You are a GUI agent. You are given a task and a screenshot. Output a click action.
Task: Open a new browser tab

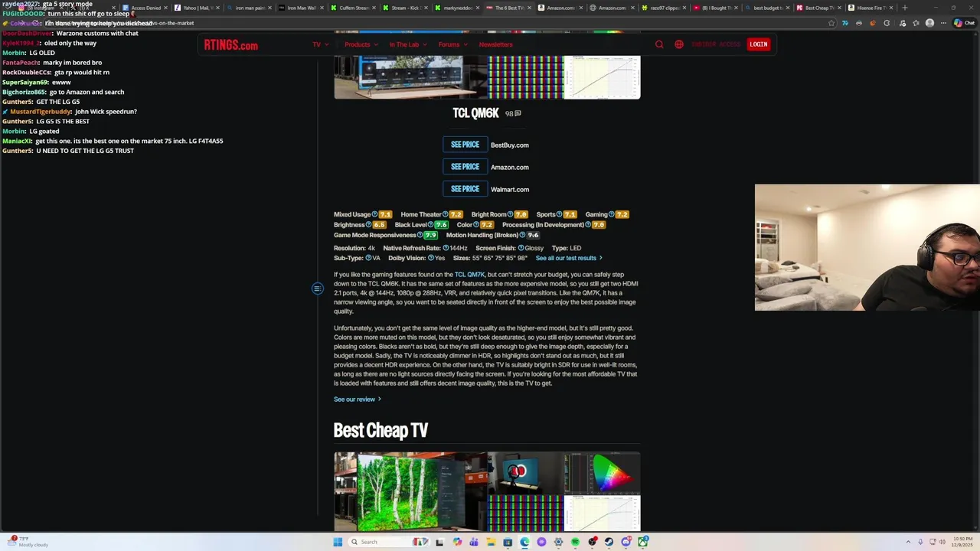tap(905, 8)
